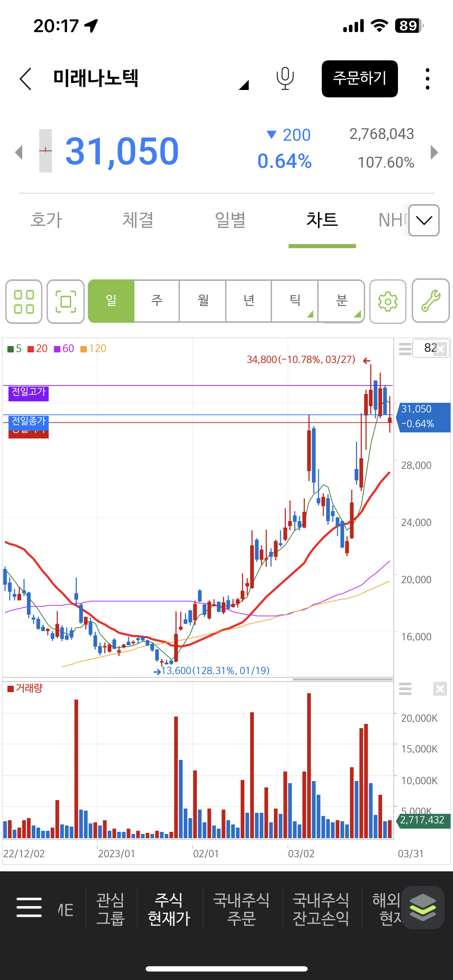Open price chart panel hamburger menu
The image size is (453, 980).
click(x=405, y=349)
